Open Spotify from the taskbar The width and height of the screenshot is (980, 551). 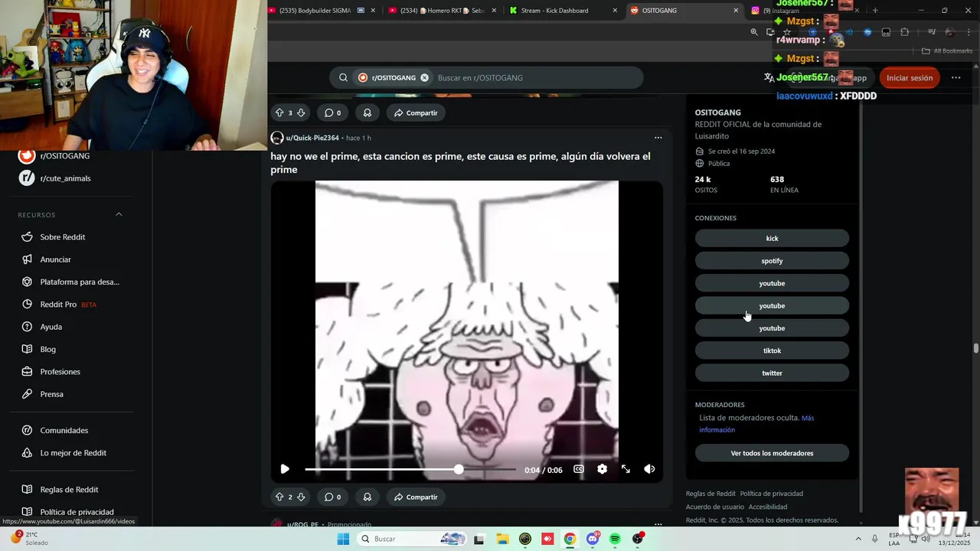pos(615,539)
